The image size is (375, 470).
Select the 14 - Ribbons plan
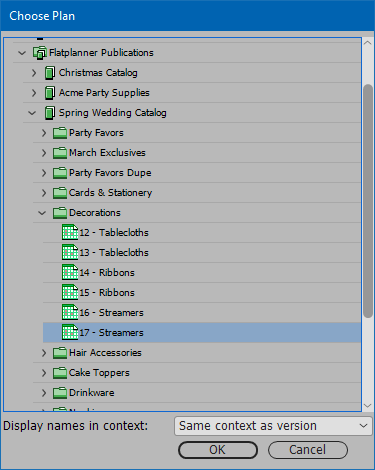point(202,272)
